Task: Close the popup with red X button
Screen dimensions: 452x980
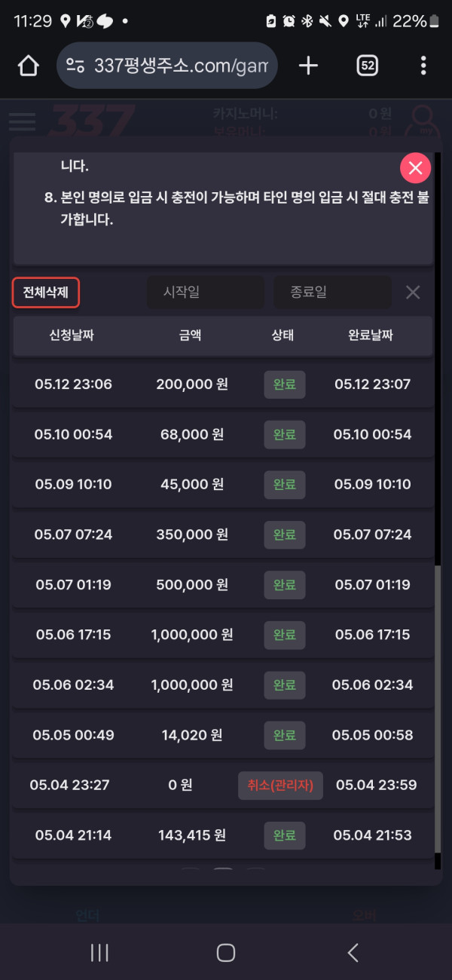Action: click(x=415, y=168)
